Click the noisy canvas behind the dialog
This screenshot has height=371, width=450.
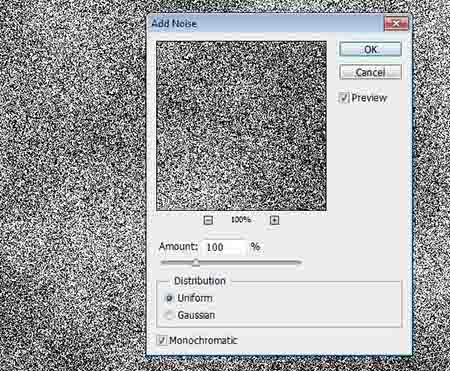(x=72, y=183)
